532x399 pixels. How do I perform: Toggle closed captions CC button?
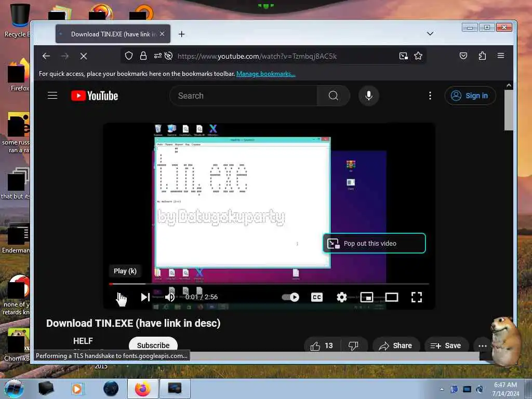coord(316,297)
